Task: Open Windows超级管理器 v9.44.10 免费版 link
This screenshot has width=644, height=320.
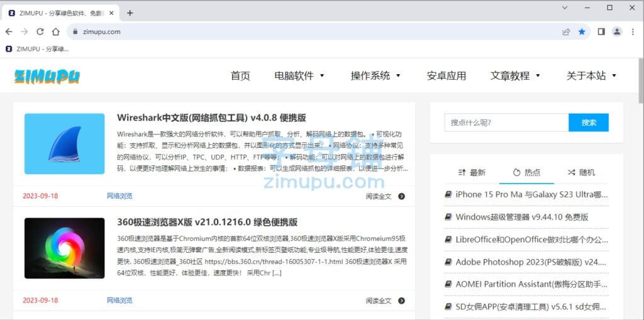Action: (x=521, y=217)
